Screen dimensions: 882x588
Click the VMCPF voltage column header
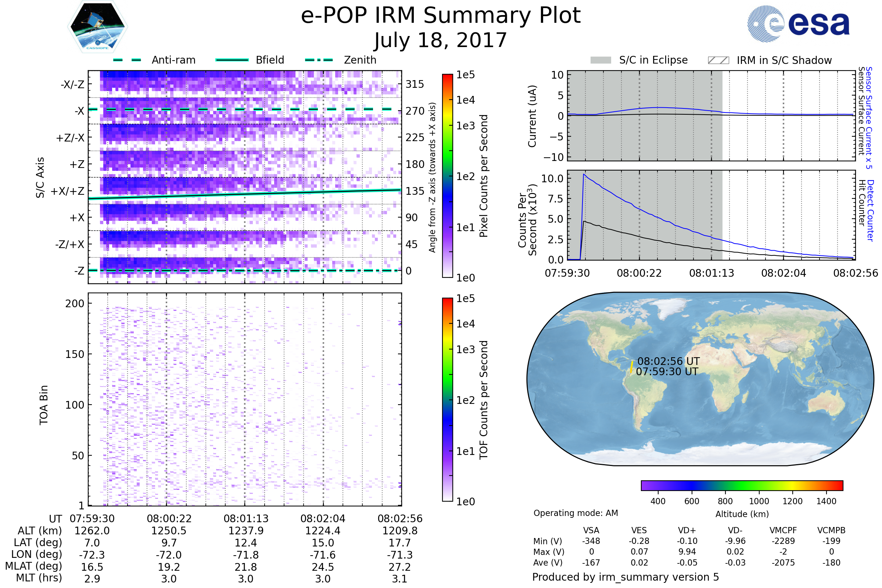click(x=783, y=530)
